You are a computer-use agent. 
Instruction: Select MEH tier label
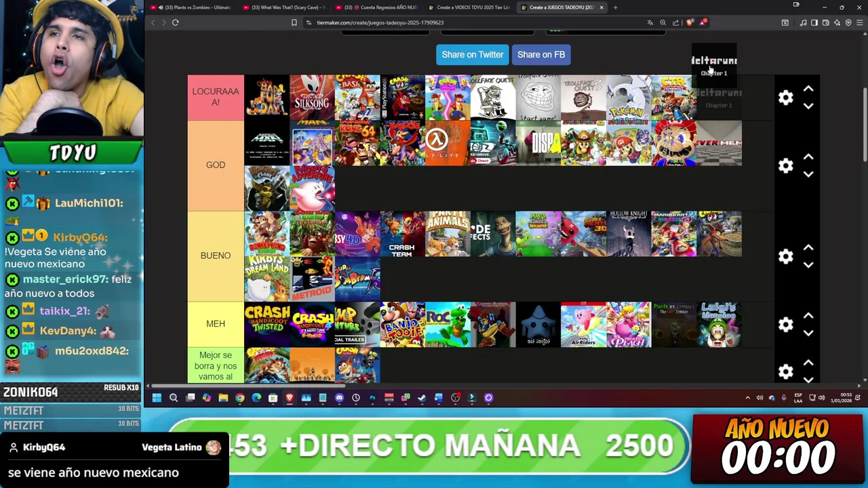coord(216,324)
